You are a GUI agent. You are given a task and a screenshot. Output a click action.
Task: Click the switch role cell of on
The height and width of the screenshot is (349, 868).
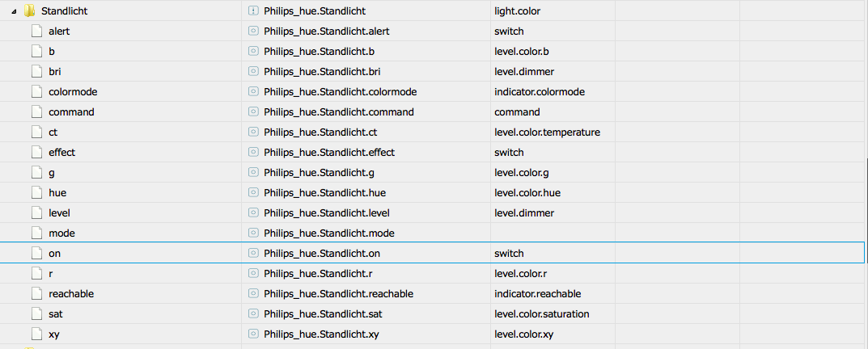pyautogui.click(x=553, y=254)
